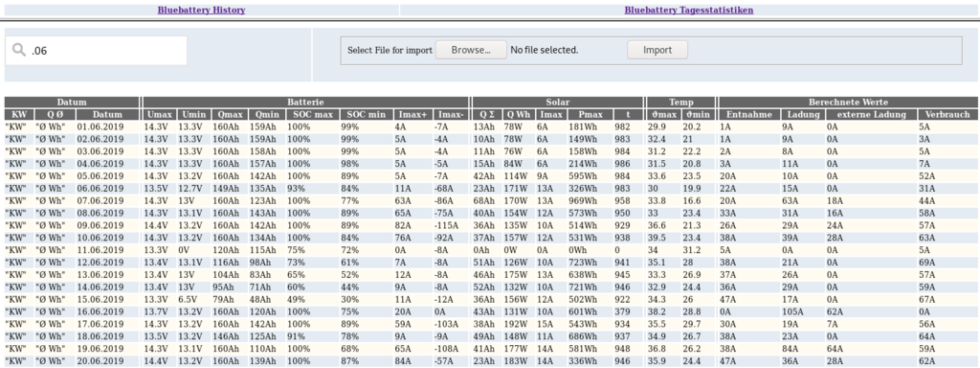Click the externe Ladung column header
The image size is (980, 368).
871,115
